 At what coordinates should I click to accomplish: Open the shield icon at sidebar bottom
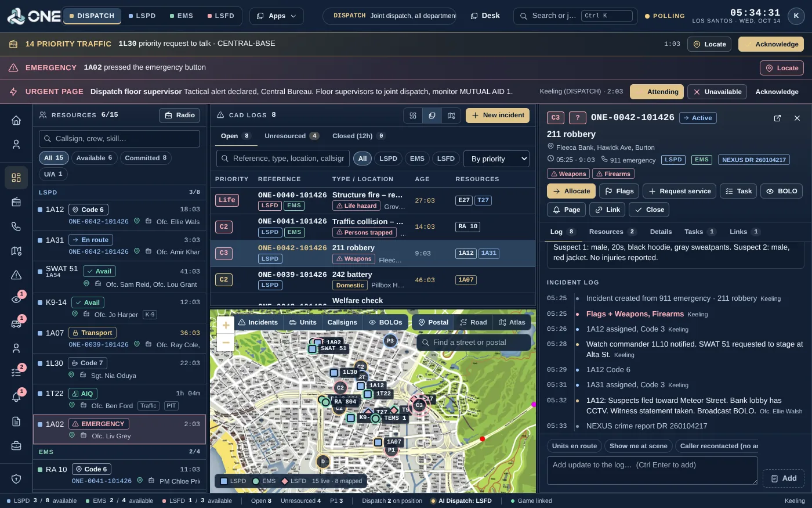tap(16, 478)
